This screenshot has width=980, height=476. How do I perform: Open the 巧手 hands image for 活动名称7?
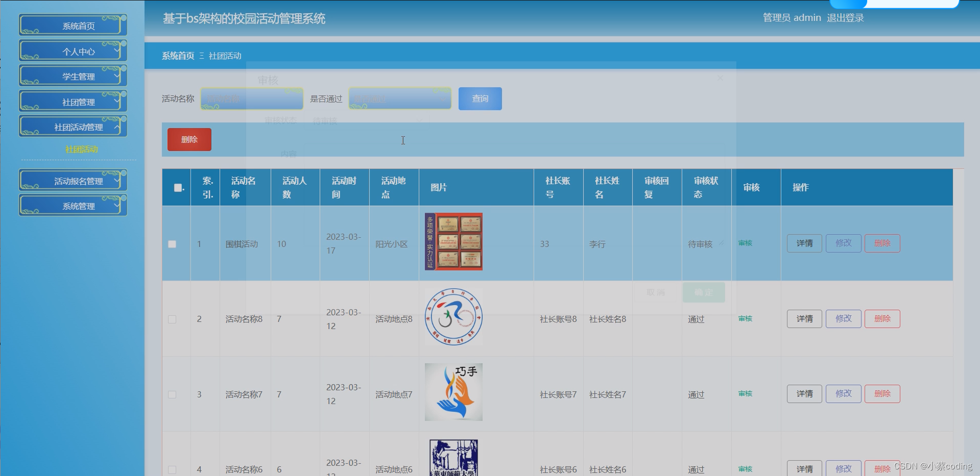(x=453, y=392)
